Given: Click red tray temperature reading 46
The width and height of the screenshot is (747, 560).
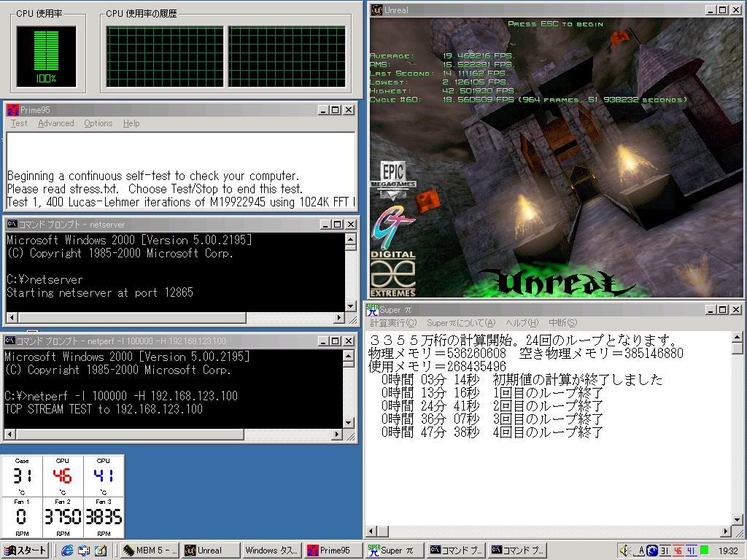Looking at the screenshot, I should [x=678, y=551].
